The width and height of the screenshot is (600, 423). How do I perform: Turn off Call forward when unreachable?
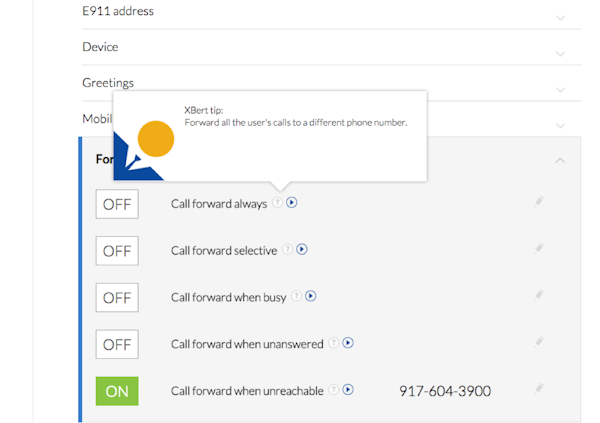point(117,391)
